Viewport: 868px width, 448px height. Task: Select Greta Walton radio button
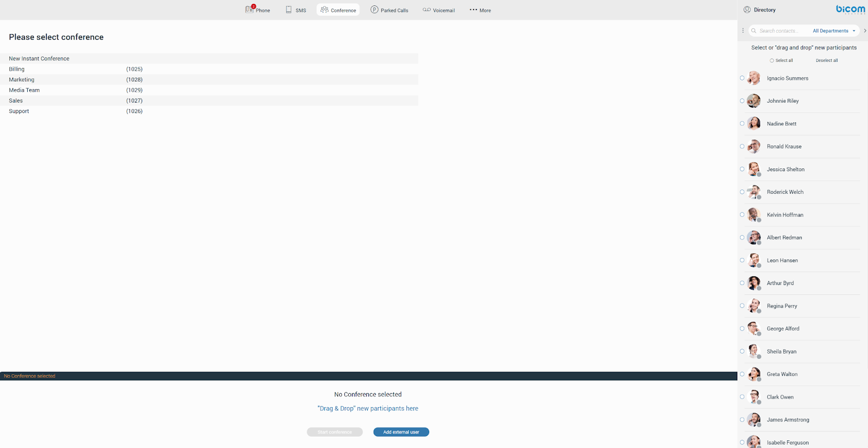(x=742, y=375)
